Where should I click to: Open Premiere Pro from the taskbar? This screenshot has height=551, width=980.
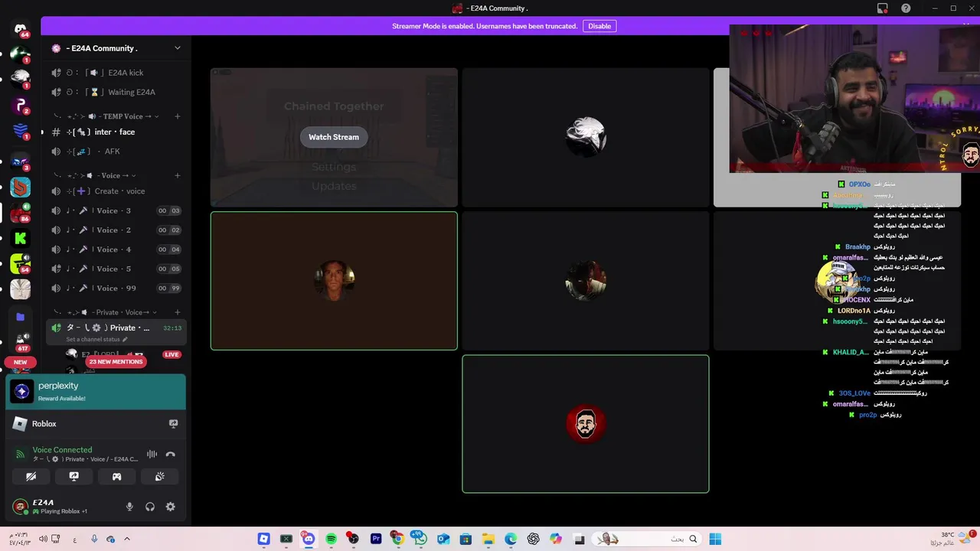(x=376, y=539)
